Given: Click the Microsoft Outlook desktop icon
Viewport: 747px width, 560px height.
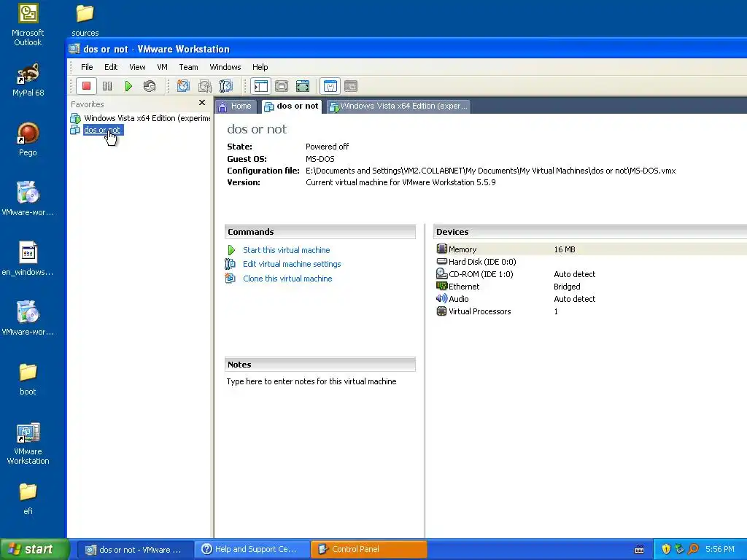Looking at the screenshot, I should [x=28, y=25].
